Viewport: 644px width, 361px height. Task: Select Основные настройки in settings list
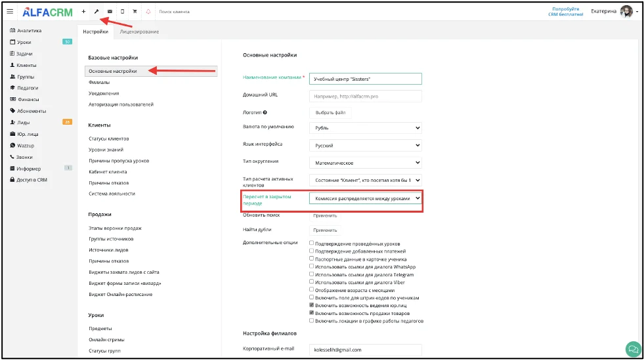pos(151,71)
